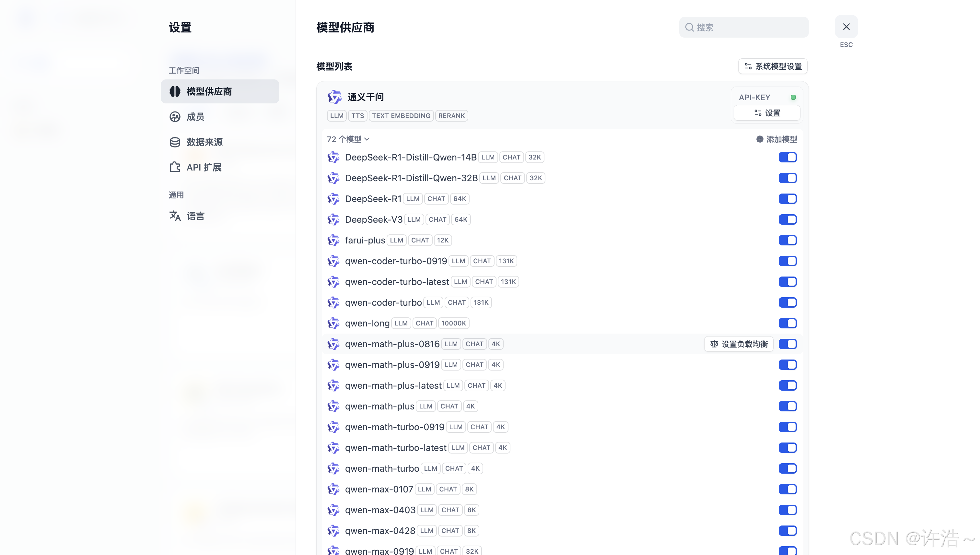Click the 通义千问 provider logo

click(334, 97)
